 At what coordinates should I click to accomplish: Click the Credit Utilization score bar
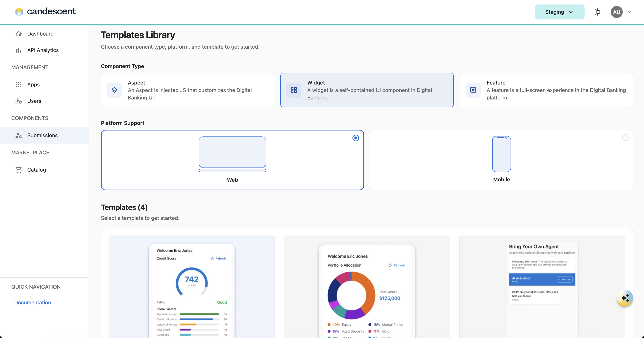(199, 319)
